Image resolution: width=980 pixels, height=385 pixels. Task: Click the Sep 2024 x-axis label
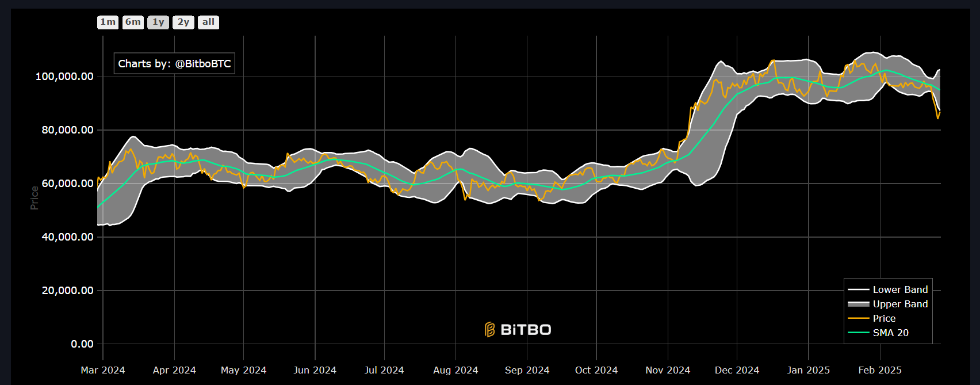(x=527, y=370)
